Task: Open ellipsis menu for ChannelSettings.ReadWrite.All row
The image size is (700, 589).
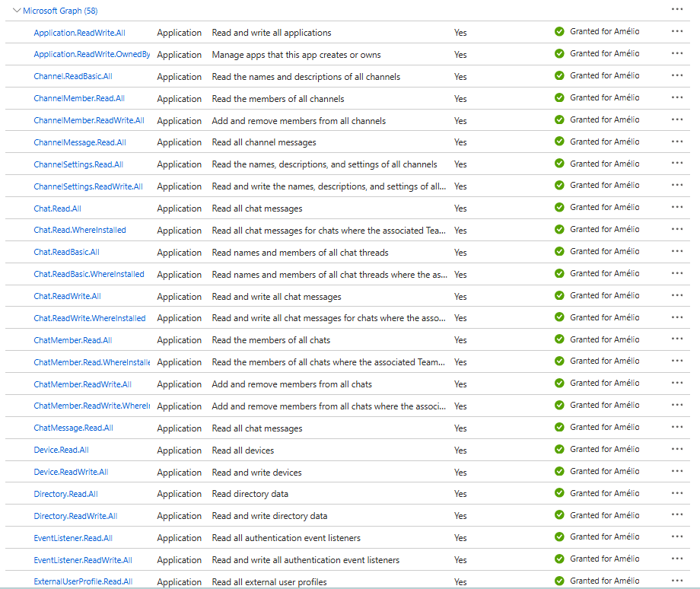Action: click(676, 185)
